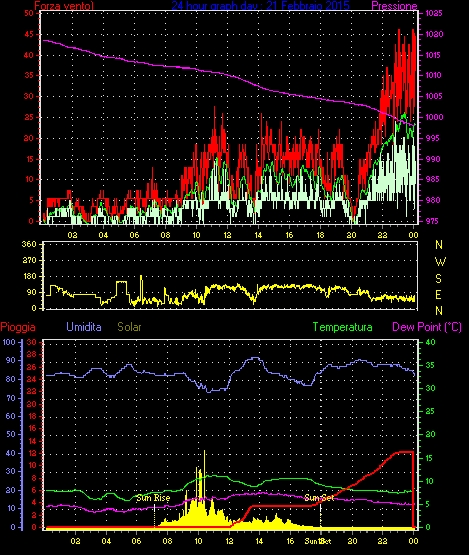Click the 22 hour tick on bottom graph

coord(383,541)
